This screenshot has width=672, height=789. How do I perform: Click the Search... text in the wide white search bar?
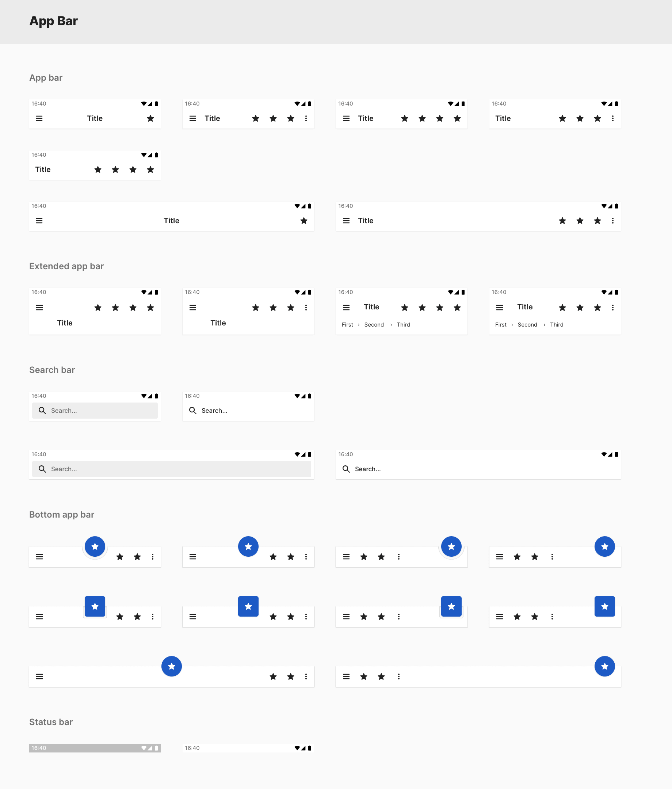click(367, 469)
